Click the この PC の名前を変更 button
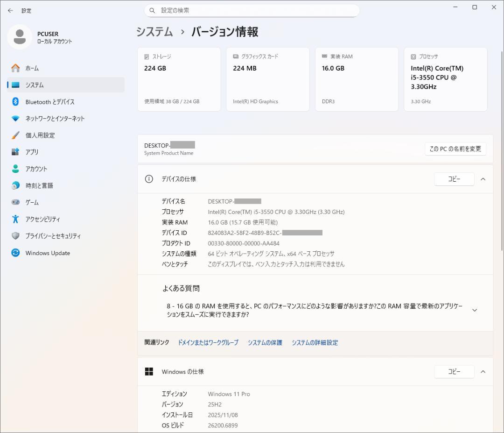The width and height of the screenshot is (504, 433). click(x=455, y=149)
